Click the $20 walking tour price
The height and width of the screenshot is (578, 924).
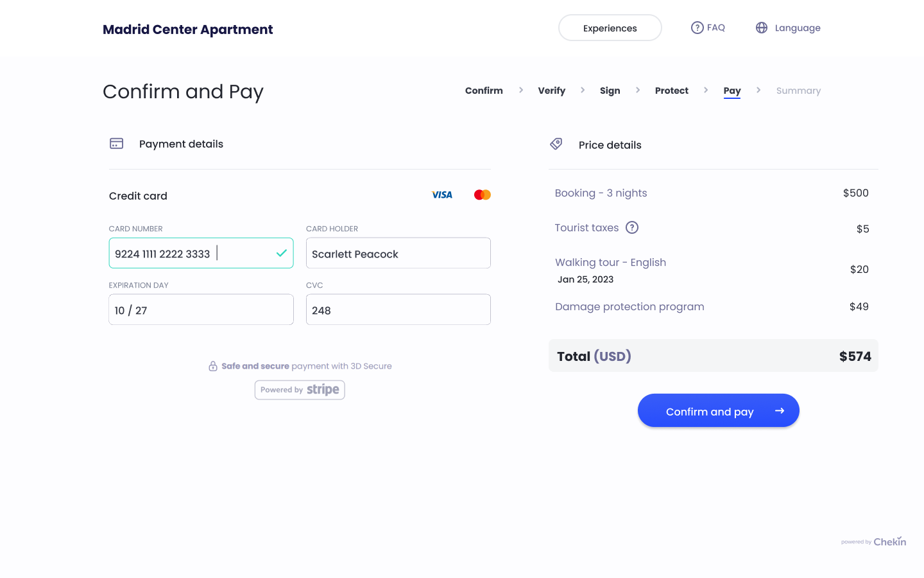pos(859,269)
